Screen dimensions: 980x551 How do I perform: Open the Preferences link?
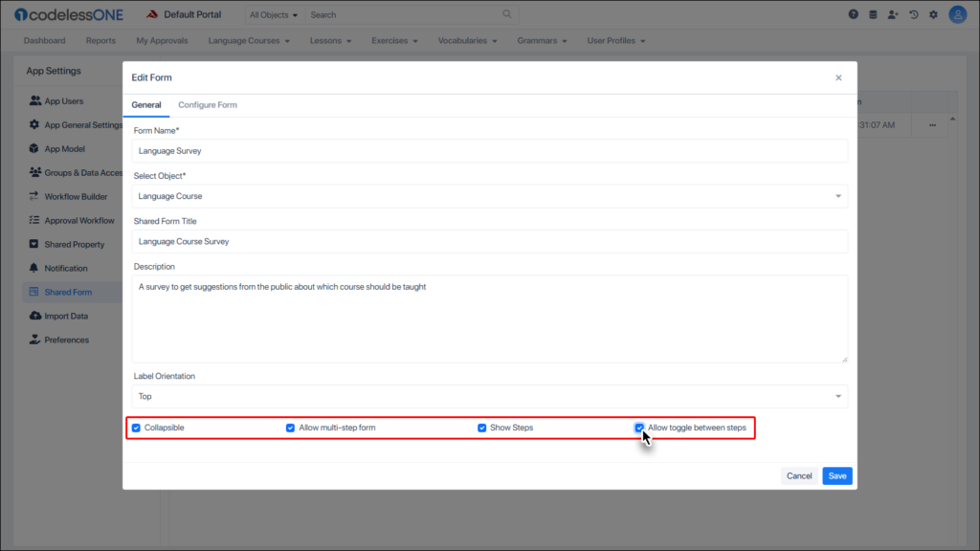click(x=66, y=340)
